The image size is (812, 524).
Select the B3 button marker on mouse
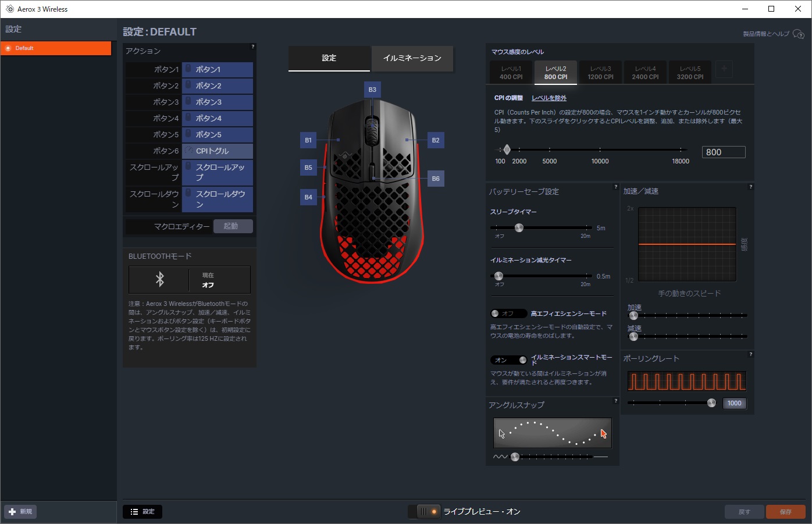[x=372, y=90]
